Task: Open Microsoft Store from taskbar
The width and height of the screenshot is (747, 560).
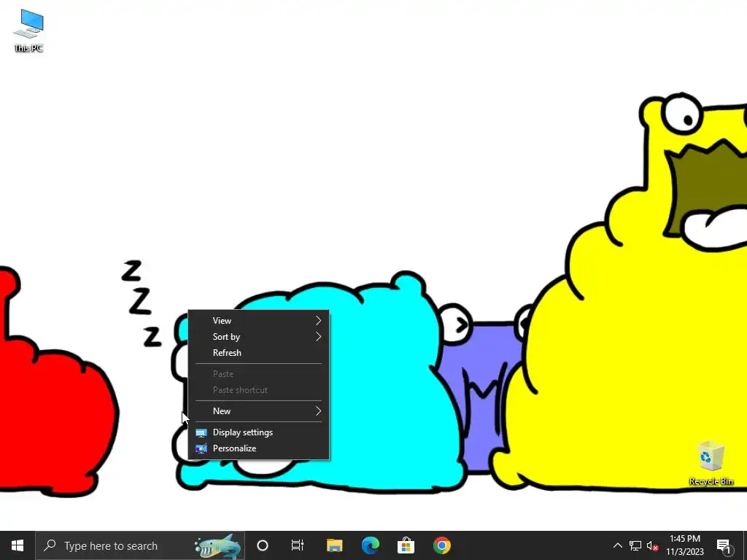Action: (406, 545)
